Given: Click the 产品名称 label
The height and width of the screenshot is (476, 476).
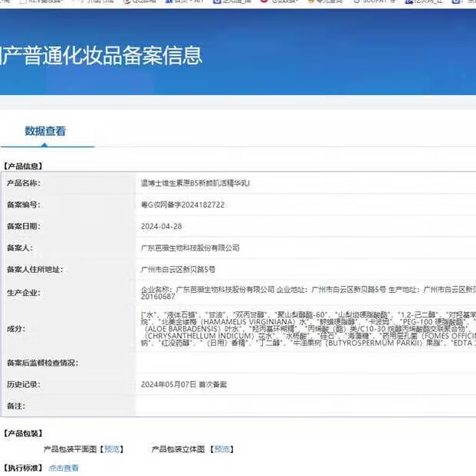Looking at the screenshot, I should point(24,183).
